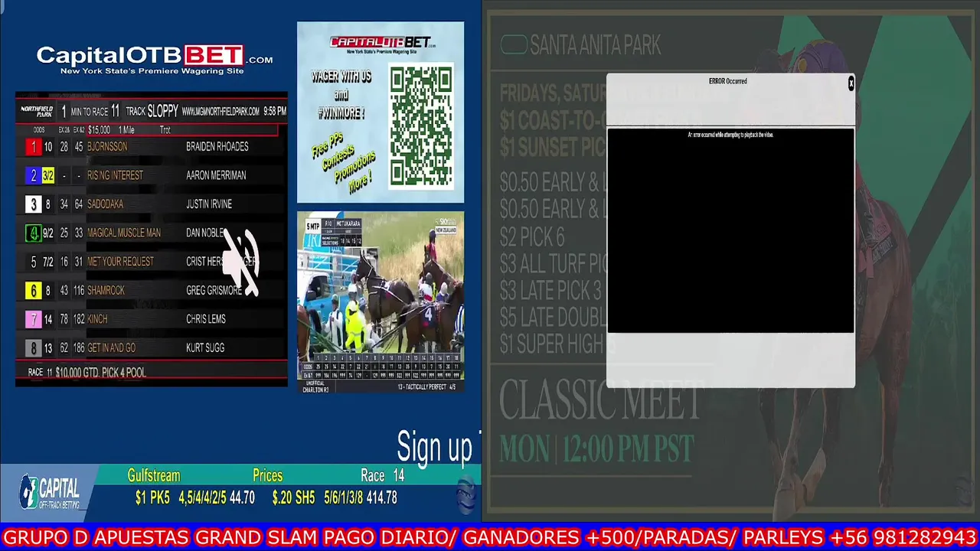
Task: Open the New Zealand race video feed
Action: pyautogui.click(x=381, y=302)
